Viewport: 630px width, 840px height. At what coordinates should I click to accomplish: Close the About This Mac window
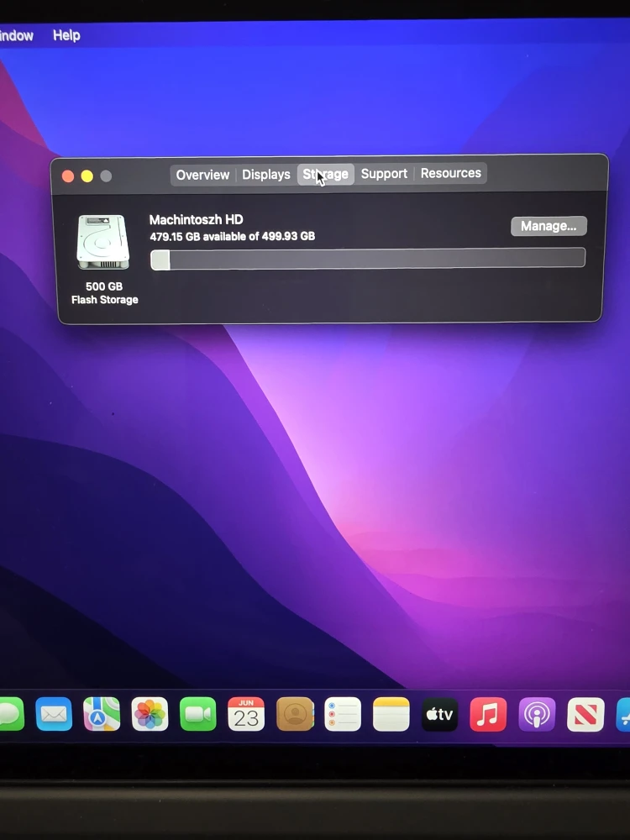point(68,176)
